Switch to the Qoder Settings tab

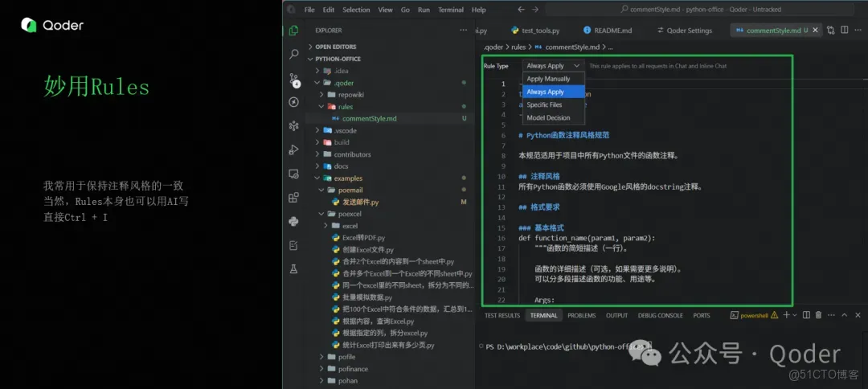coord(684,31)
